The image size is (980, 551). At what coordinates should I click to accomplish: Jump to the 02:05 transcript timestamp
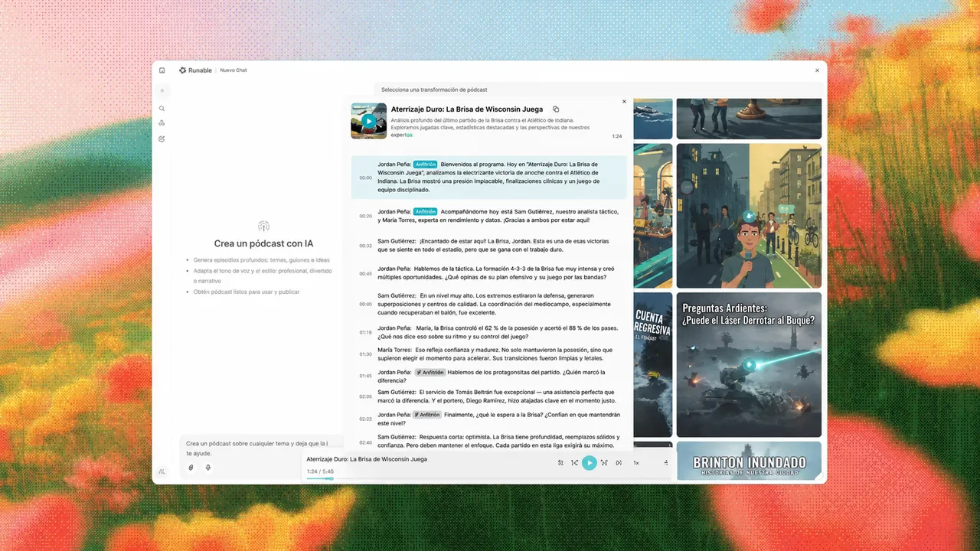pyautogui.click(x=365, y=396)
